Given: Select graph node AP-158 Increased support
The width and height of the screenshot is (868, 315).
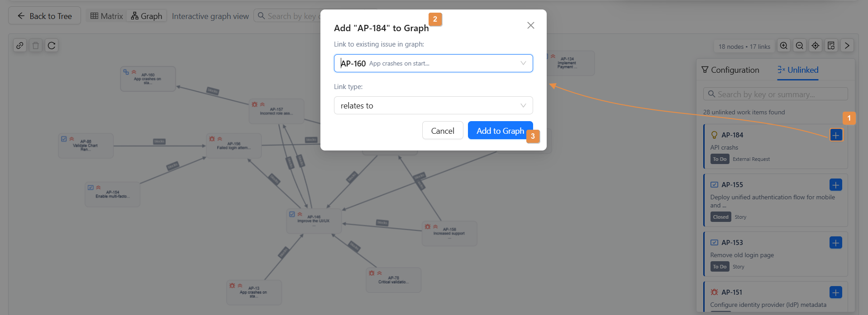Looking at the screenshot, I should (449, 233).
